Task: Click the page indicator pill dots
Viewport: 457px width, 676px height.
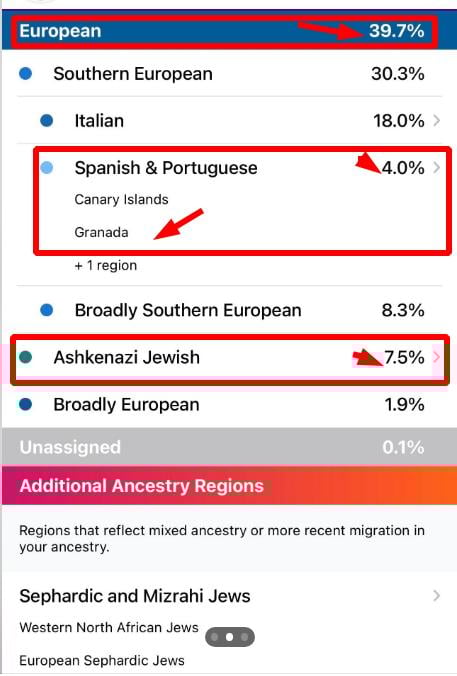Action: pyautogui.click(x=230, y=637)
